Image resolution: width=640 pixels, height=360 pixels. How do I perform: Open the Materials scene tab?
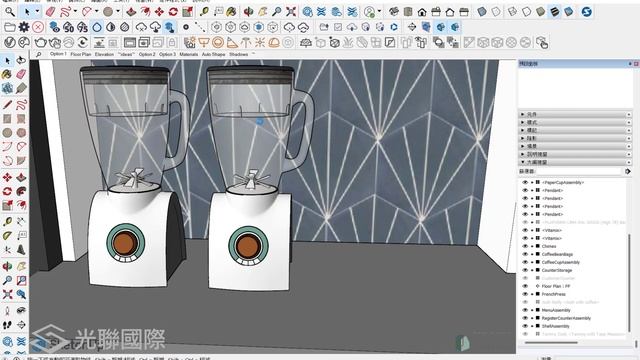coord(189,54)
